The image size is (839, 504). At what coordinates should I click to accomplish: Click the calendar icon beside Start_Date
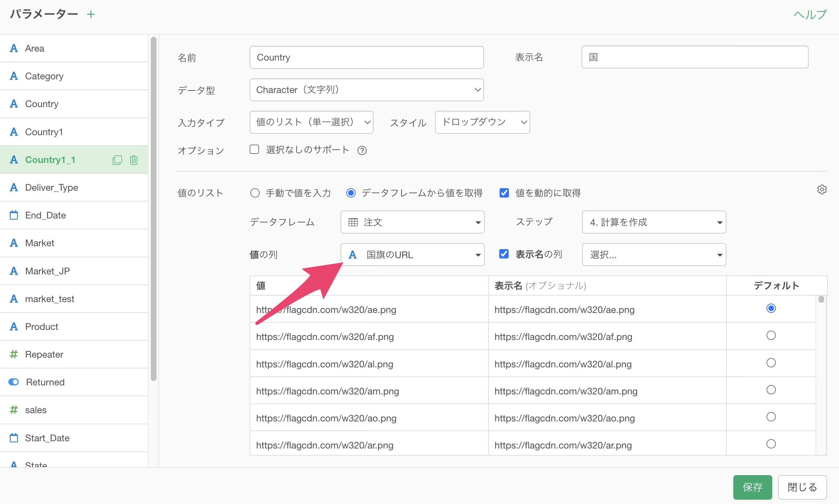(14, 438)
